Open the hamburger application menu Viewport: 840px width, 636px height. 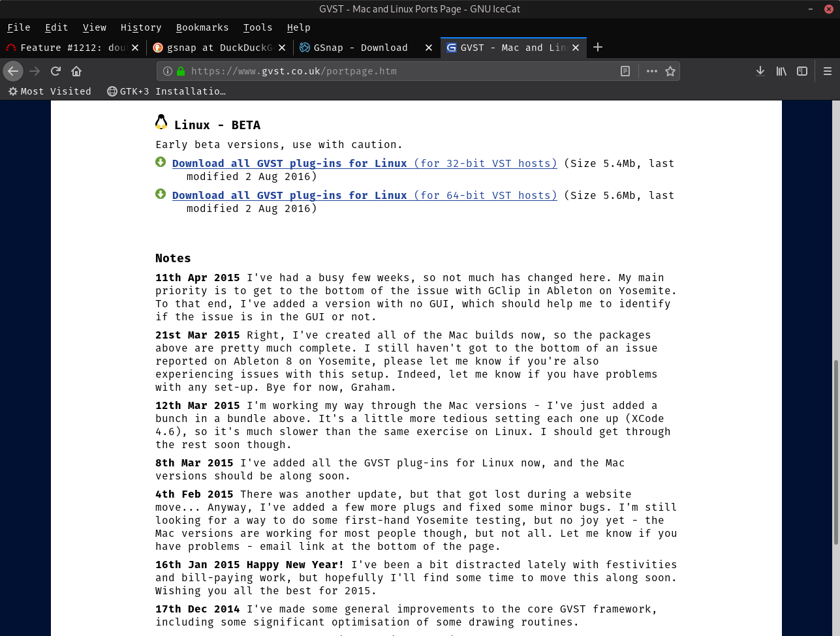tap(827, 71)
